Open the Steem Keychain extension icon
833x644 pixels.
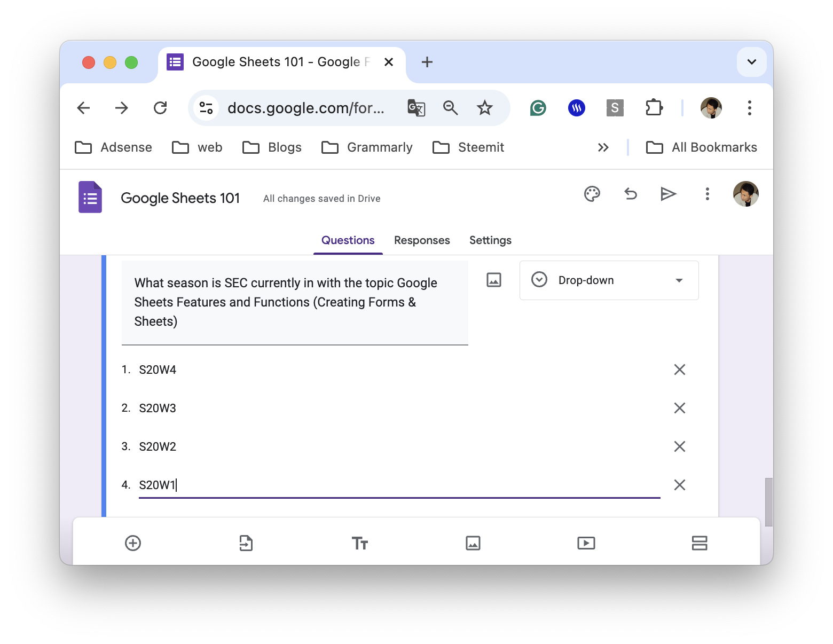click(577, 108)
